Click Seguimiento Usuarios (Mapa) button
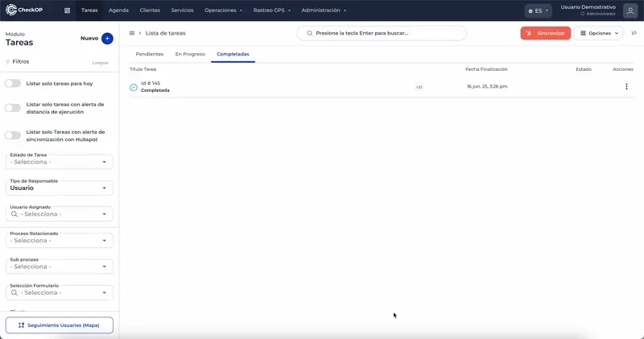The image size is (644, 339). tap(59, 325)
